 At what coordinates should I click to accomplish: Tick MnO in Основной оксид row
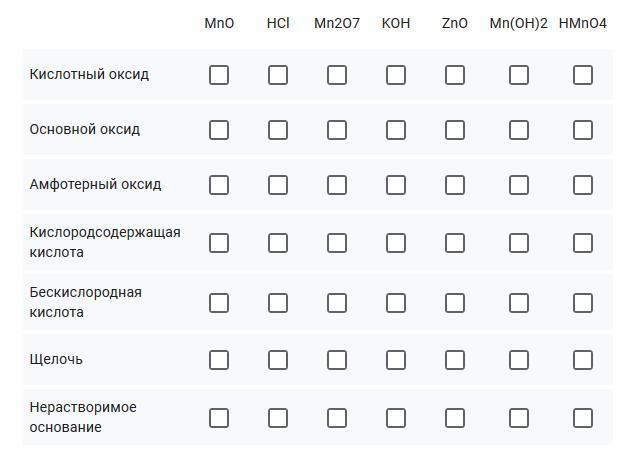coord(219,130)
